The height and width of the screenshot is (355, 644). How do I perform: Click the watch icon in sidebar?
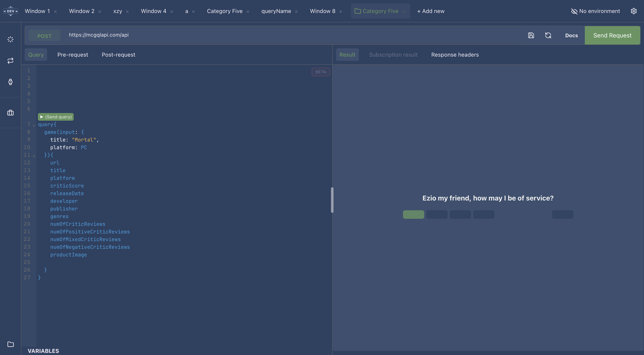(x=10, y=82)
